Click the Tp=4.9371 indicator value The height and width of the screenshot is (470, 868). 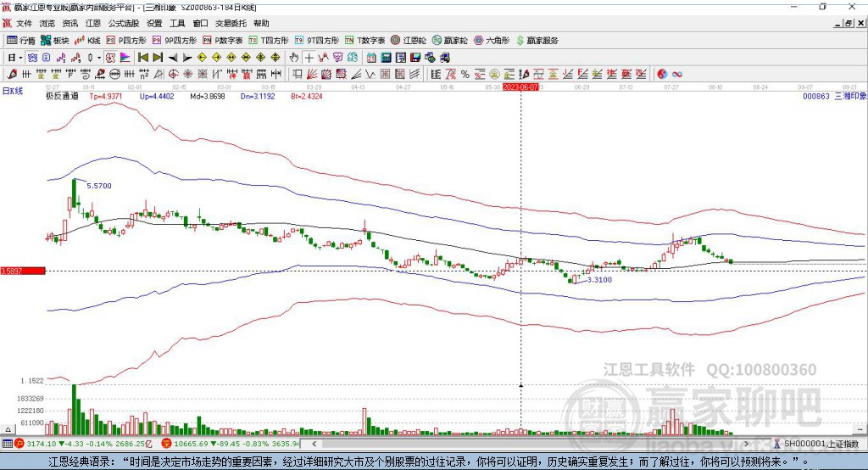click(x=105, y=96)
